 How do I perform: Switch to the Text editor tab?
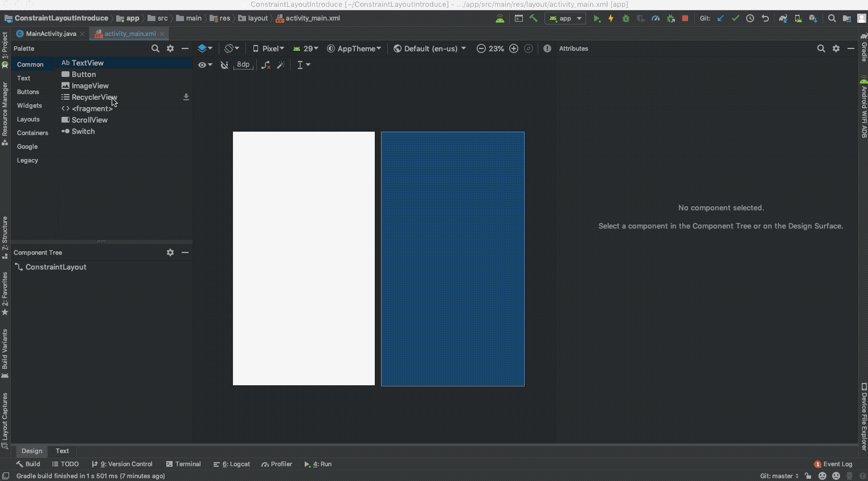tap(62, 451)
